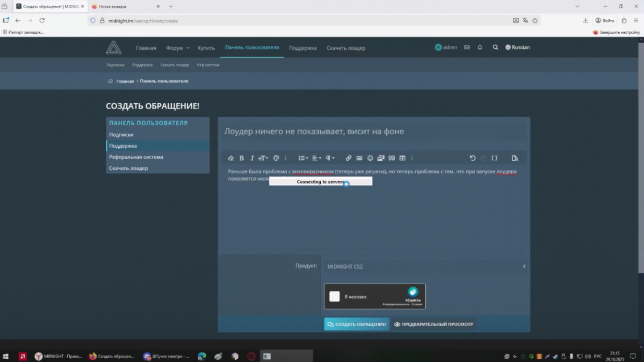Undo the last edit in the editor

point(472,158)
